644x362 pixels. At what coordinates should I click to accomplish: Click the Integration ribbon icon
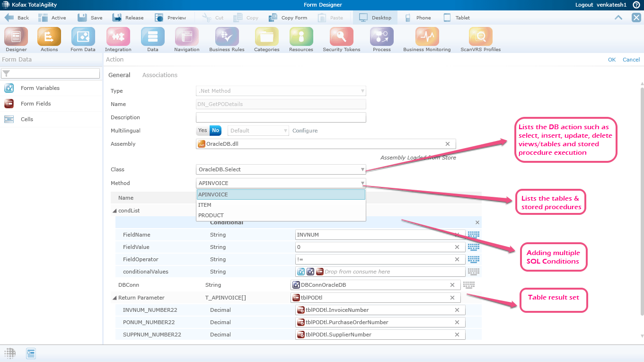[x=118, y=37]
